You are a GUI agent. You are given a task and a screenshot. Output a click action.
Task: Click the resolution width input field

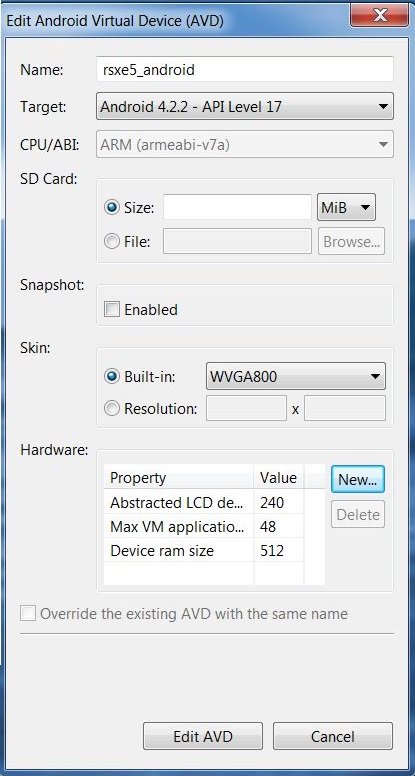point(246,408)
